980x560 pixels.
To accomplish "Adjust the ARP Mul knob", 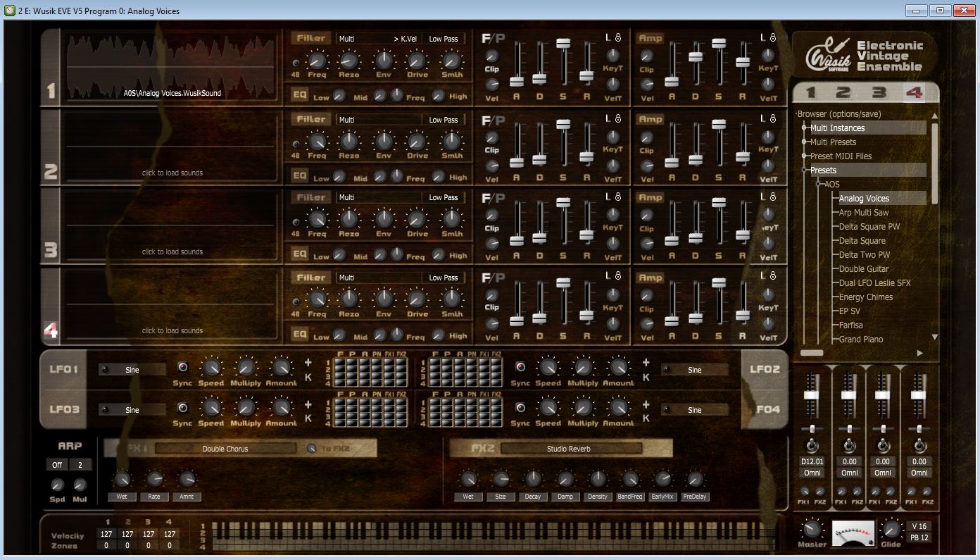I will point(80,485).
